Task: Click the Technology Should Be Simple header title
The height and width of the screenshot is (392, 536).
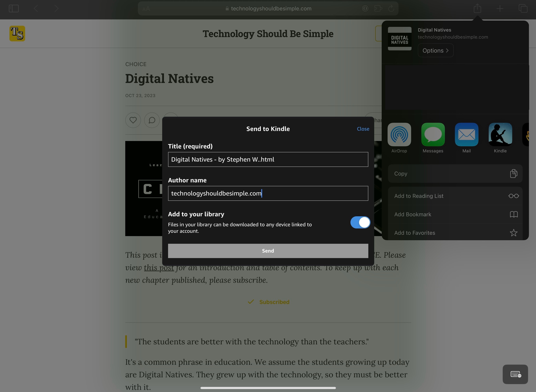Action: click(268, 34)
